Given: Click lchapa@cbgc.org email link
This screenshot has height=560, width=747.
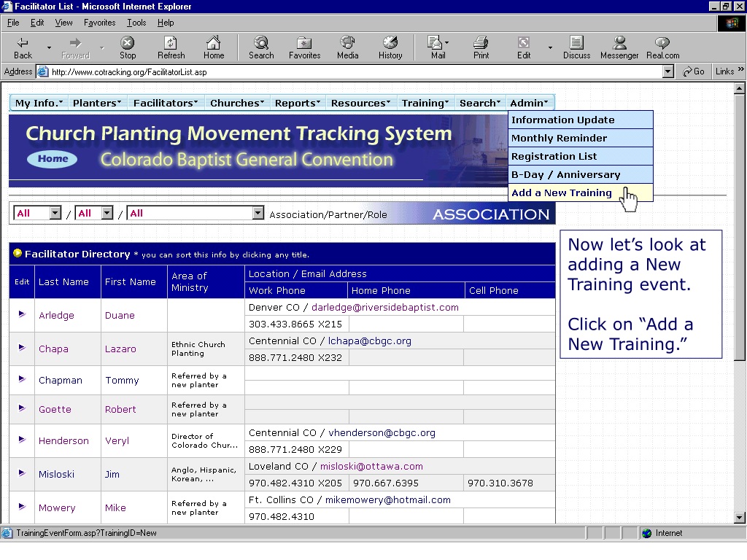Looking at the screenshot, I should pos(370,341).
